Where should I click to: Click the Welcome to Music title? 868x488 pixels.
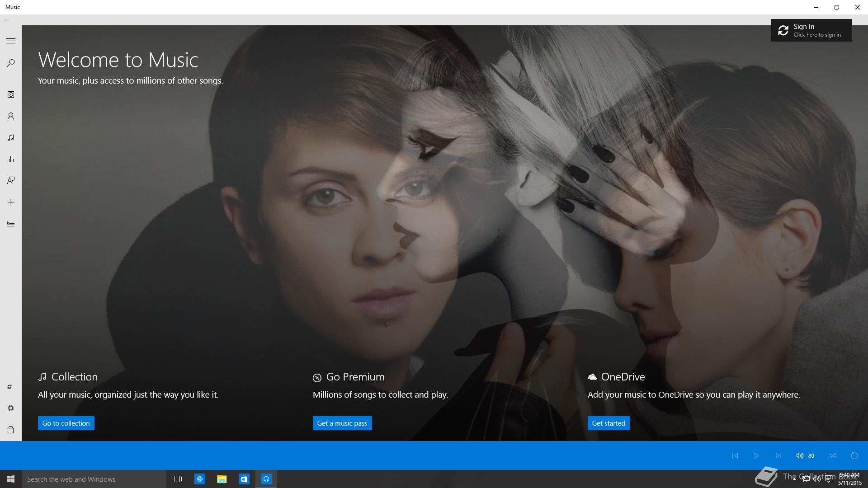(118, 60)
